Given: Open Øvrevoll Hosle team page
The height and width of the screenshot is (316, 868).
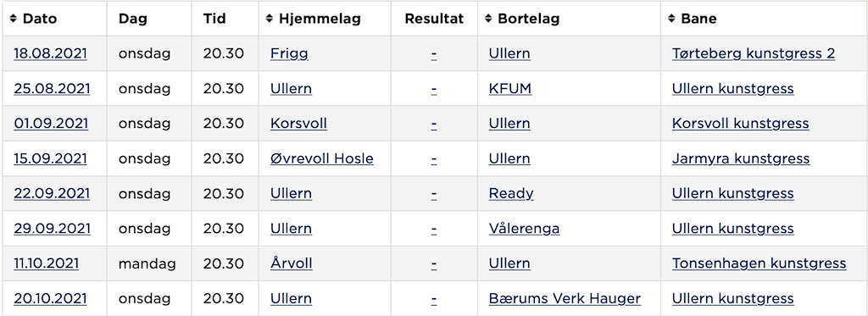Looking at the screenshot, I should point(321,158).
